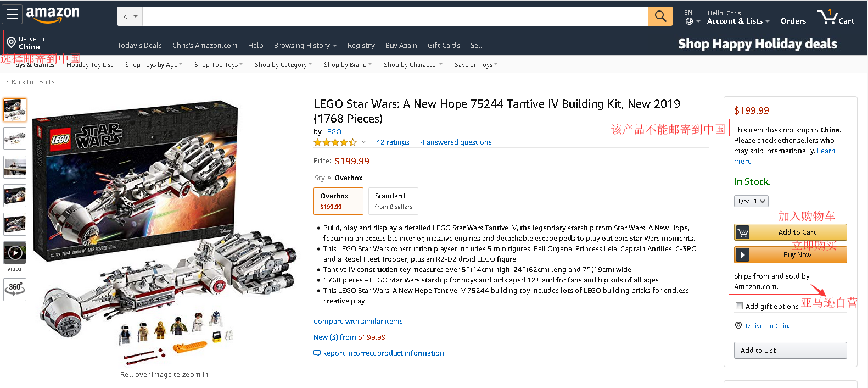Expand the Account & Lists menu

(x=738, y=21)
